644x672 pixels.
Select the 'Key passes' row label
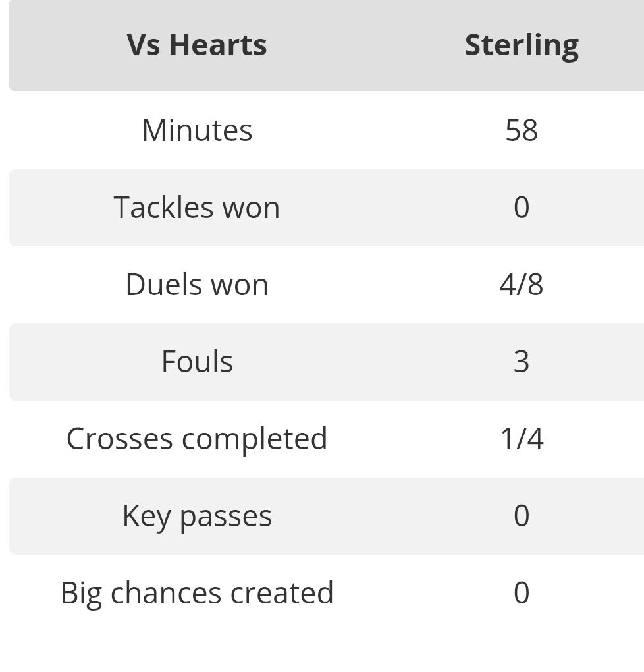pos(197,516)
